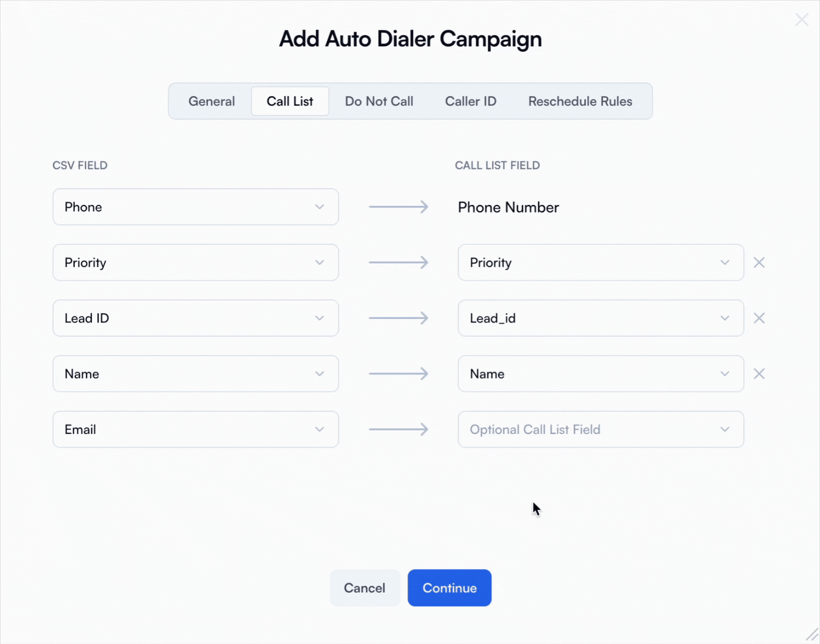Choose an Optional Call List Field

(x=600, y=429)
